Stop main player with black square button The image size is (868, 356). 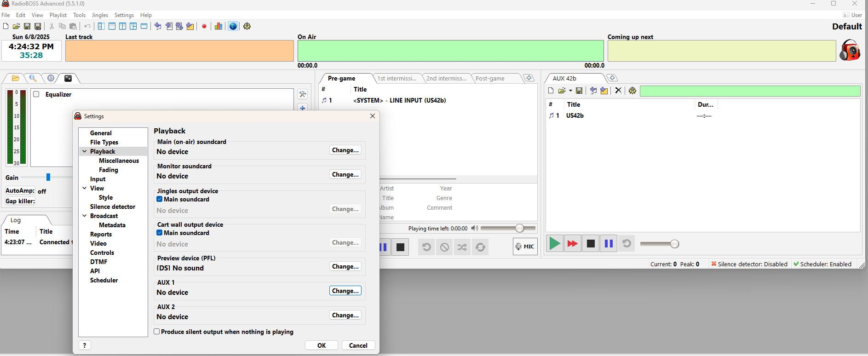point(400,247)
